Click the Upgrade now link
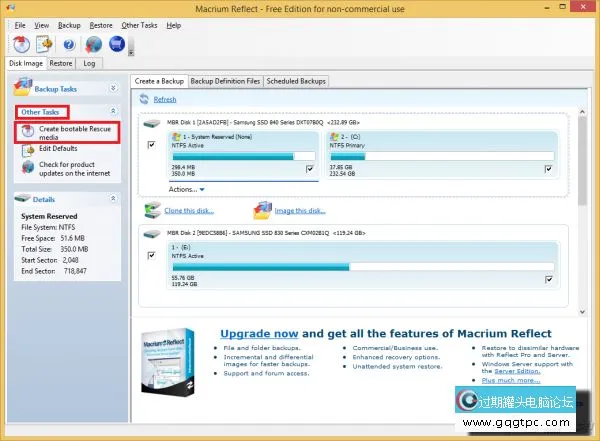600x441 pixels. (258, 332)
